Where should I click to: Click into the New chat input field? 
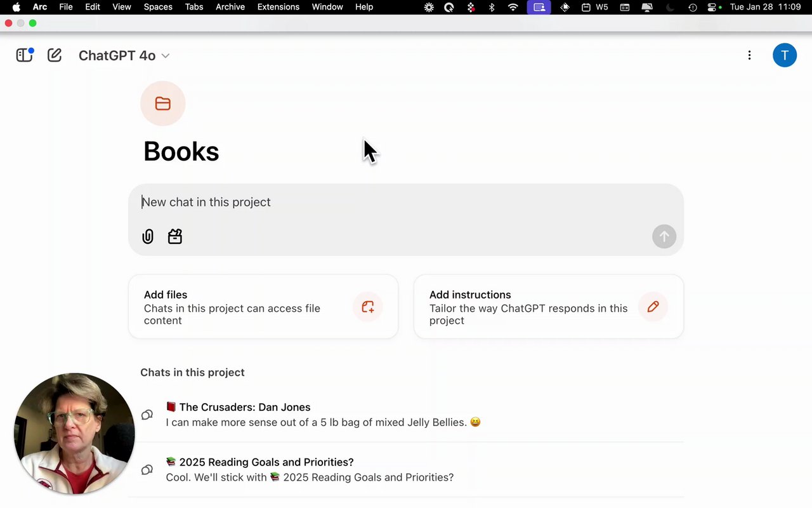click(406, 202)
